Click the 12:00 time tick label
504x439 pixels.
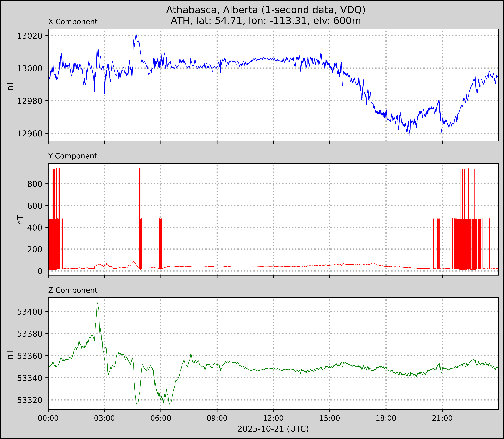pyautogui.click(x=273, y=418)
